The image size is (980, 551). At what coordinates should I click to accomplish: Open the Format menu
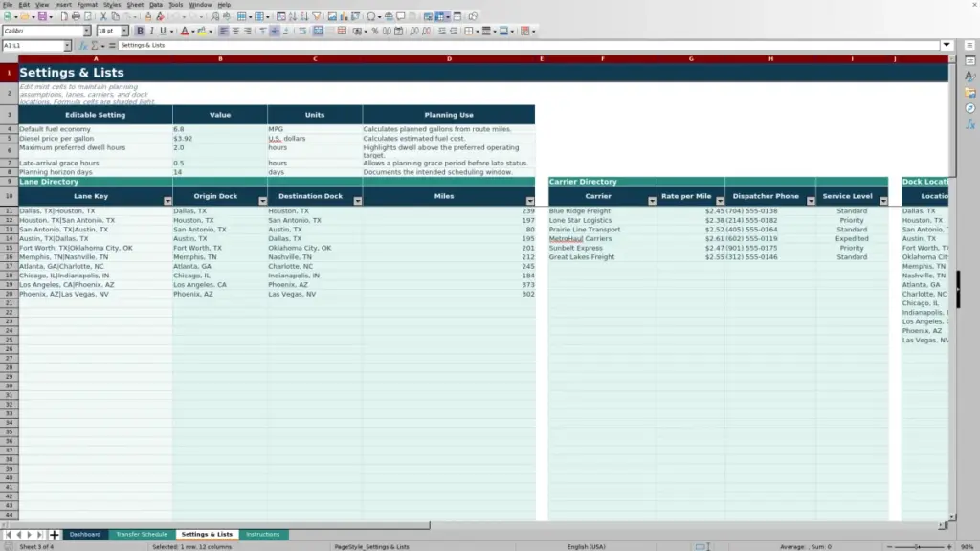pyautogui.click(x=87, y=5)
